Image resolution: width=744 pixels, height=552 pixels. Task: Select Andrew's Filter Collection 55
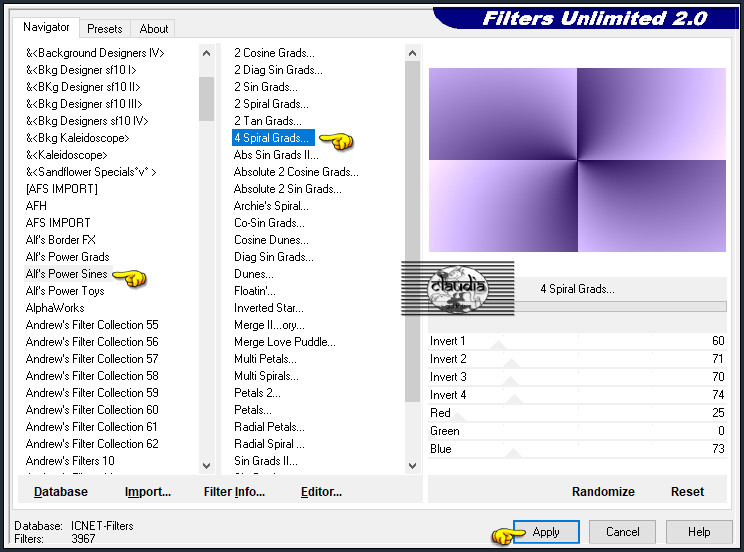(92, 325)
